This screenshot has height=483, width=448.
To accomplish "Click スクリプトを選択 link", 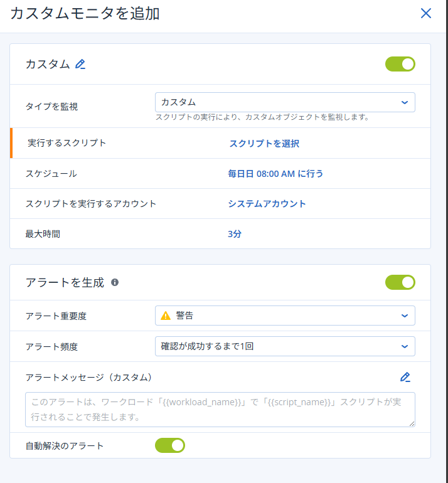I will click(x=264, y=144).
